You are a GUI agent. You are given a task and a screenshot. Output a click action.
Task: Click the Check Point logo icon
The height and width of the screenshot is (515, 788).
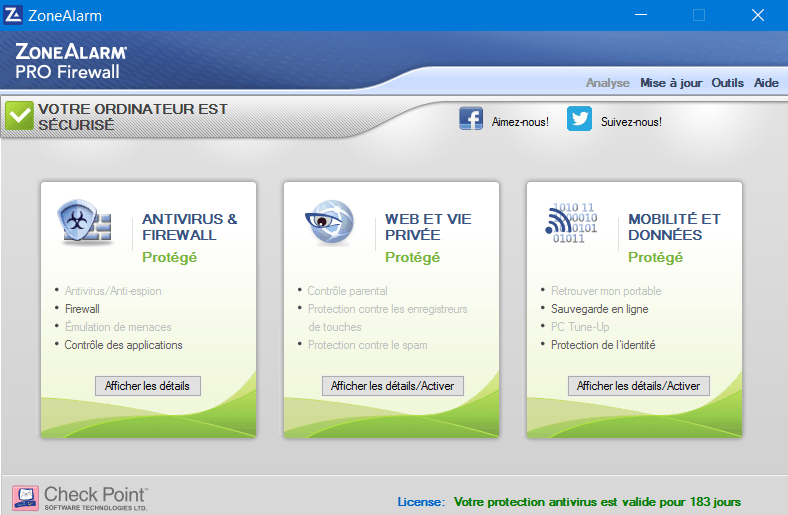click(x=25, y=498)
